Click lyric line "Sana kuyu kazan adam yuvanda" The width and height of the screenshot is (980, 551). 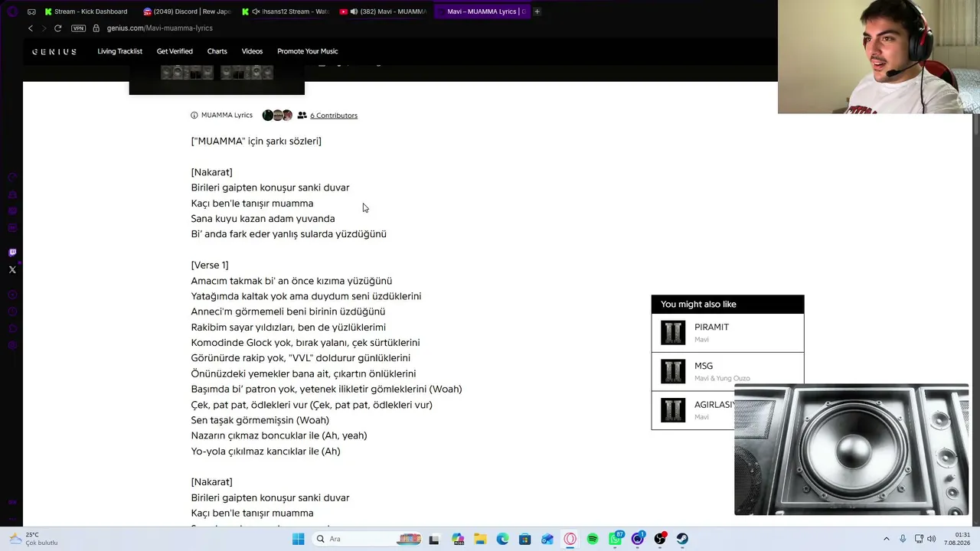pyautogui.click(x=263, y=219)
